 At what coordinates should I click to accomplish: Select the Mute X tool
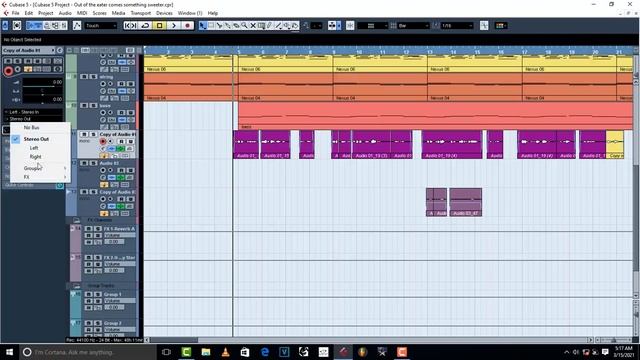[253, 26]
